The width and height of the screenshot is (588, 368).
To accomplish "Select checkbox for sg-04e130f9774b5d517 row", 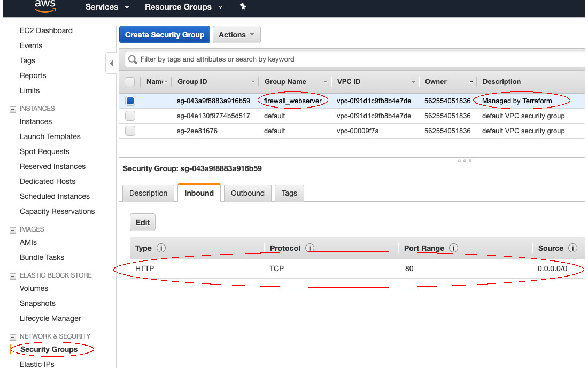I will pos(130,116).
